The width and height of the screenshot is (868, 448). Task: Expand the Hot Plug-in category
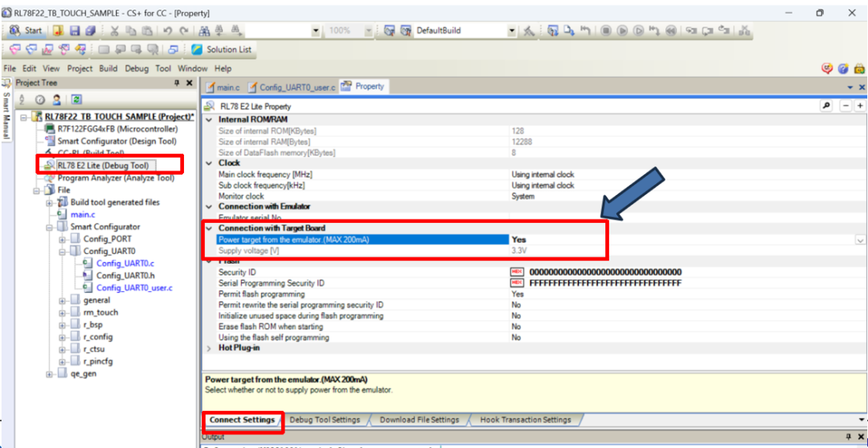211,348
